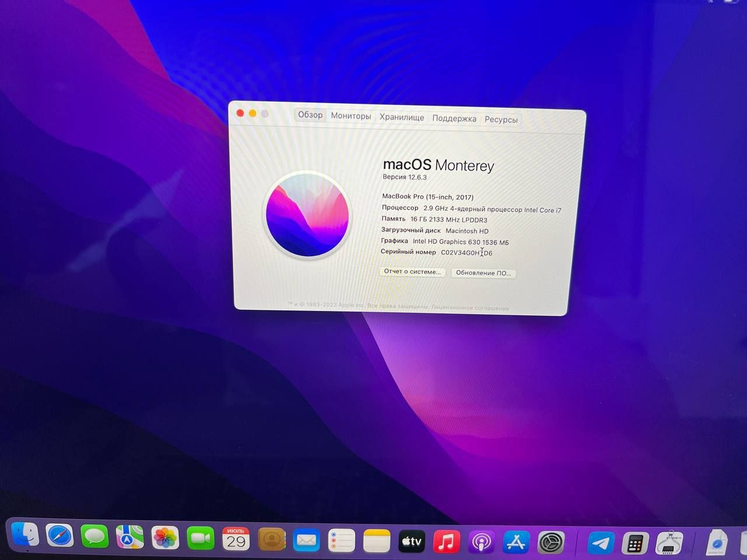Open System Information in the Dock
The height and width of the screenshot is (560, 747).
669,543
